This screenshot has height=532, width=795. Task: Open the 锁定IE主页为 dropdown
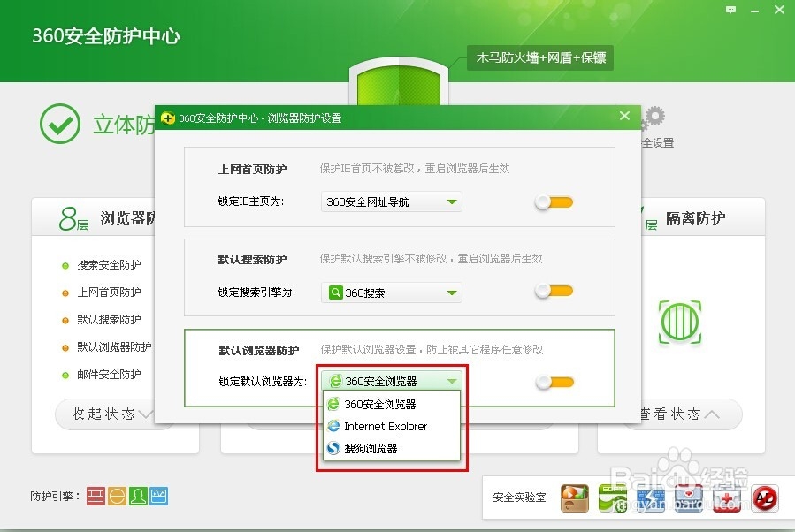[x=390, y=201]
